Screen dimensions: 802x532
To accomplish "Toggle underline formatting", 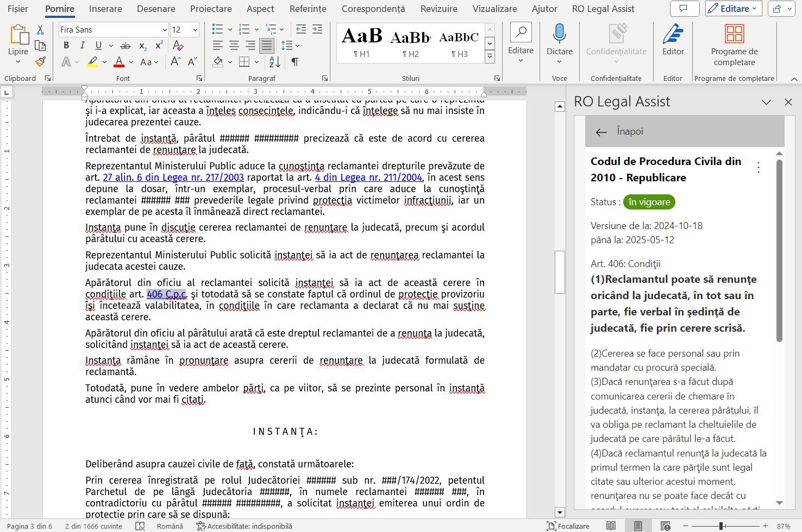I will pyautogui.click(x=98, y=46).
